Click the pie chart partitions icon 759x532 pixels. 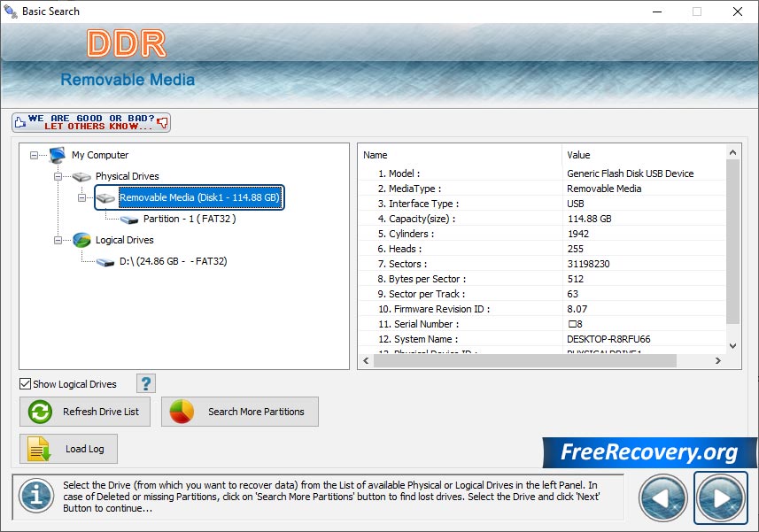182,412
